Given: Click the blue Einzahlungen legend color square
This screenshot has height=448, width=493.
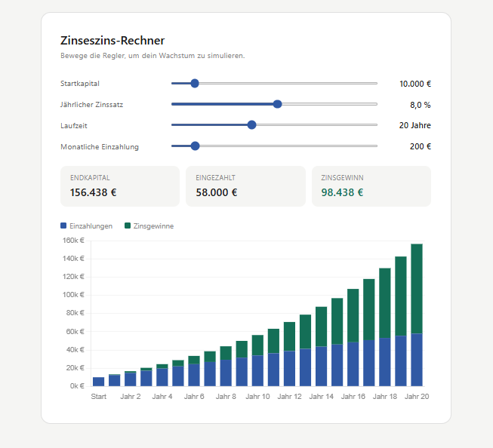Looking at the screenshot, I should click(x=63, y=226).
